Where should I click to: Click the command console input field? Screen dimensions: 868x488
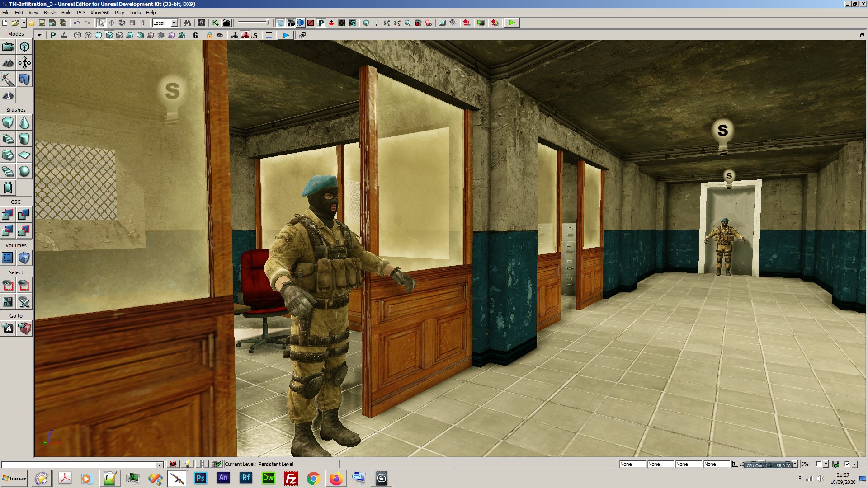[80, 465]
